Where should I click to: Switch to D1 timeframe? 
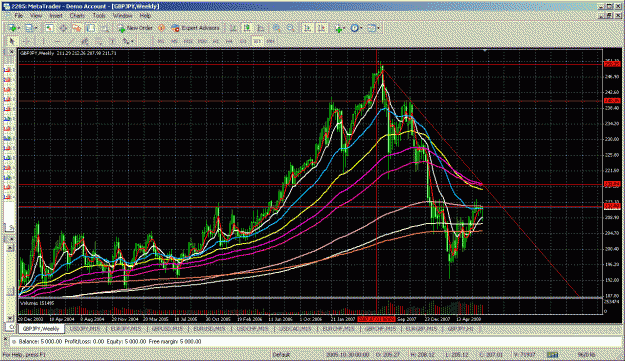click(243, 41)
